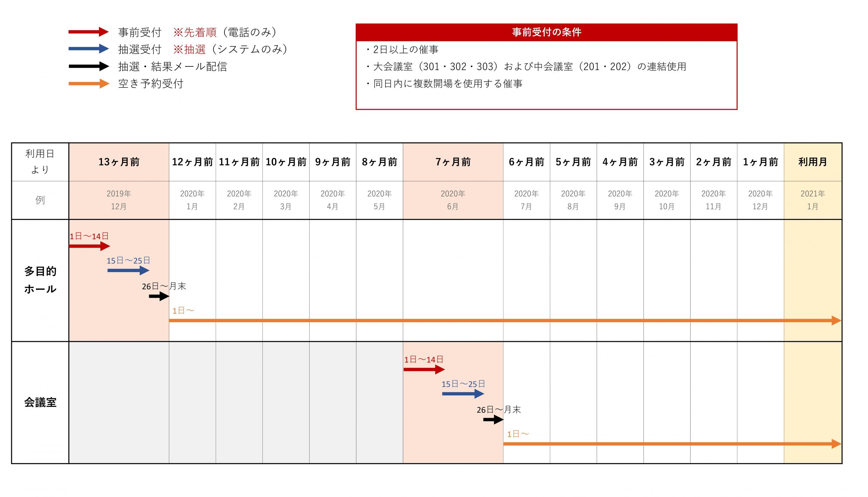Select the red text ※先着順
The image size is (868, 497).
click(x=195, y=33)
